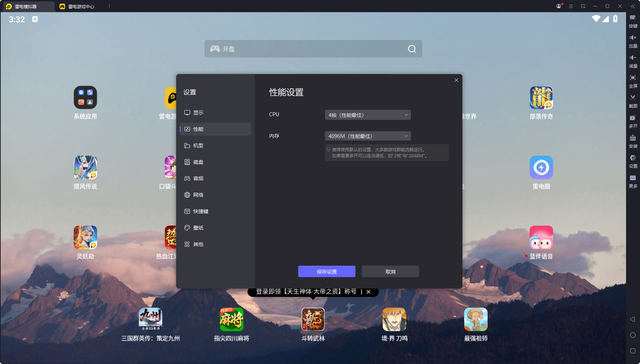Open keyboard mapping icon in sidebar
Viewport: 640px width, 364px height.
point(632,18)
